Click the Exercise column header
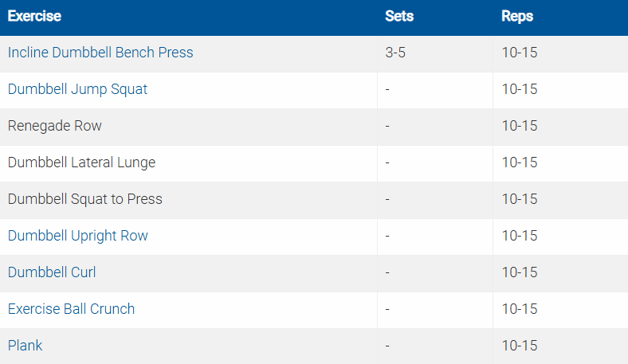628x364 pixels. click(34, 16)
